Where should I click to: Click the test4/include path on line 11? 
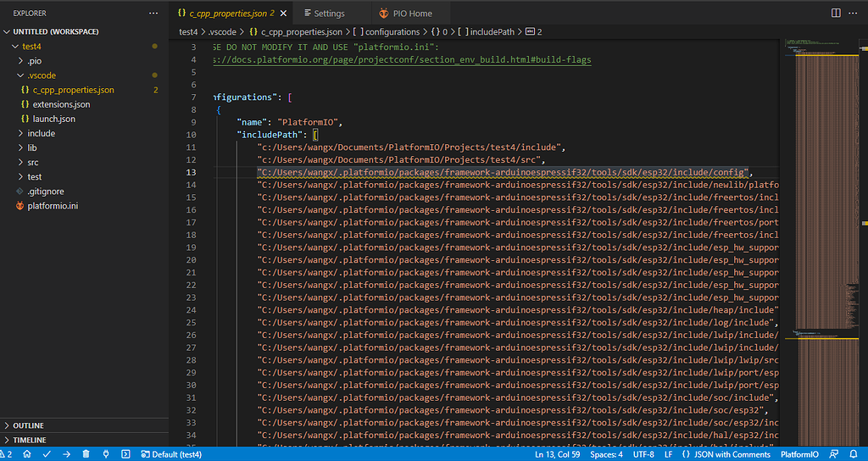[x=410, y=147]
